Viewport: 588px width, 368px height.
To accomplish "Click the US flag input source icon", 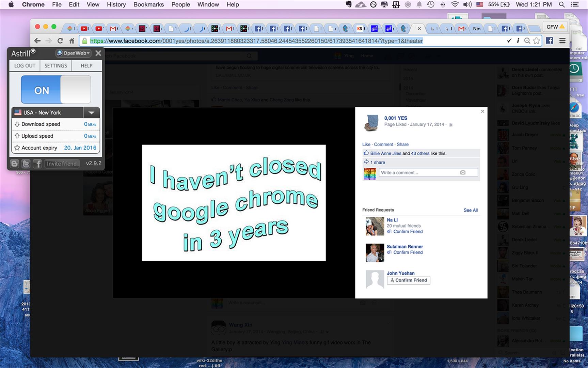I will point(480,4).
